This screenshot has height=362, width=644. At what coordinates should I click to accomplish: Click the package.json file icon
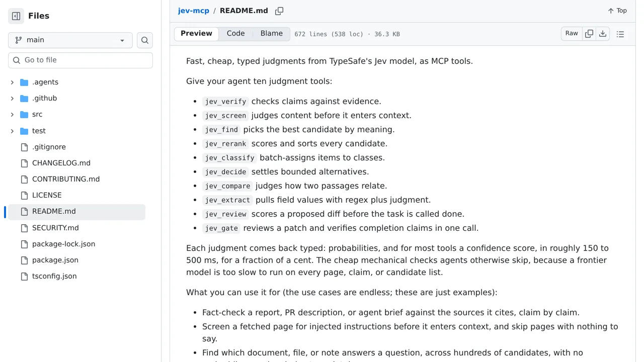pos(24,260)
